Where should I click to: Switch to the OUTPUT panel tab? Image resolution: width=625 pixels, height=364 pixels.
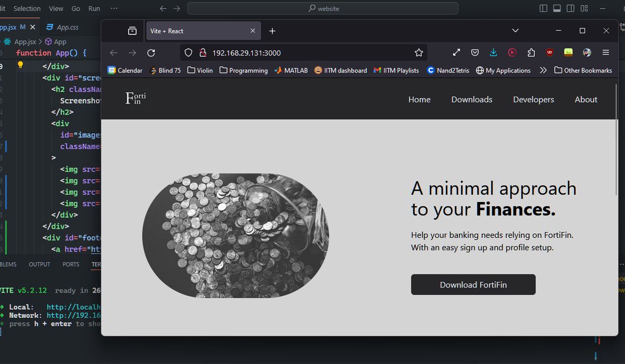pyautogui.click(x=40, y=265)
